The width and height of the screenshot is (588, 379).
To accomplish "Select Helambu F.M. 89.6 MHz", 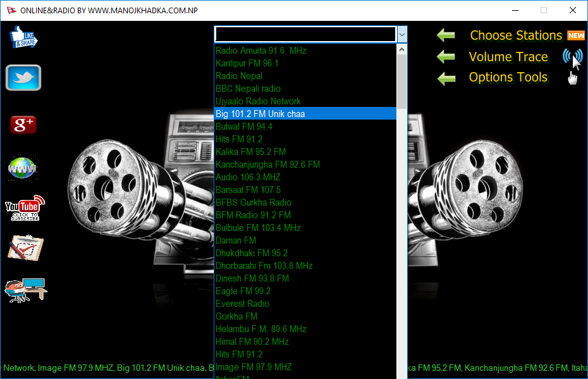I will click(x=305, y=329).
